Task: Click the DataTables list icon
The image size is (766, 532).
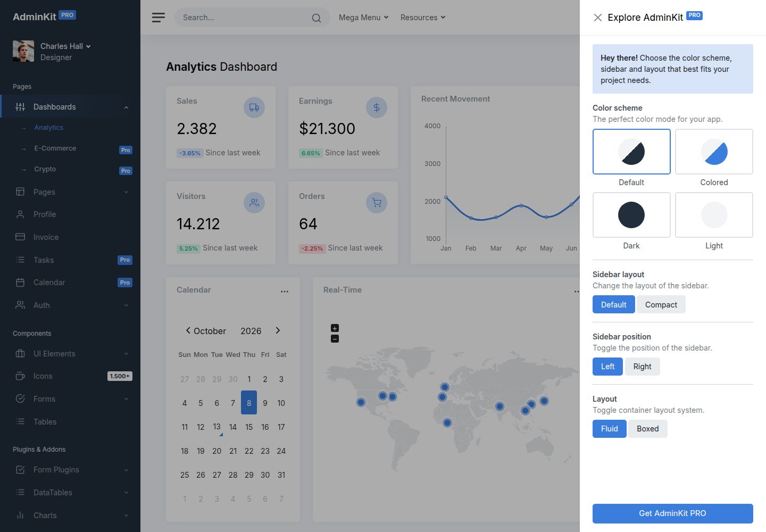Action: point(20,492)
